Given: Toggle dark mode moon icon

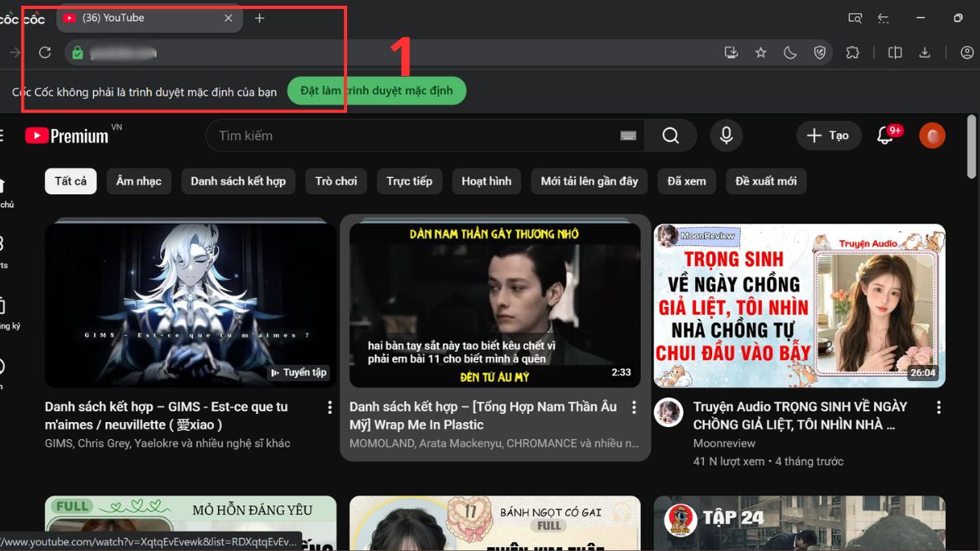Looking at the screenshot, I should [791, 53].
